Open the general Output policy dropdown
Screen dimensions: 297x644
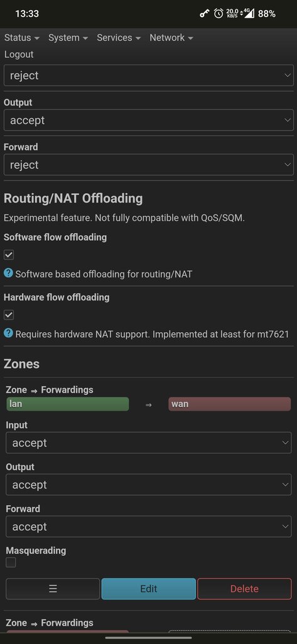(148, 120)
